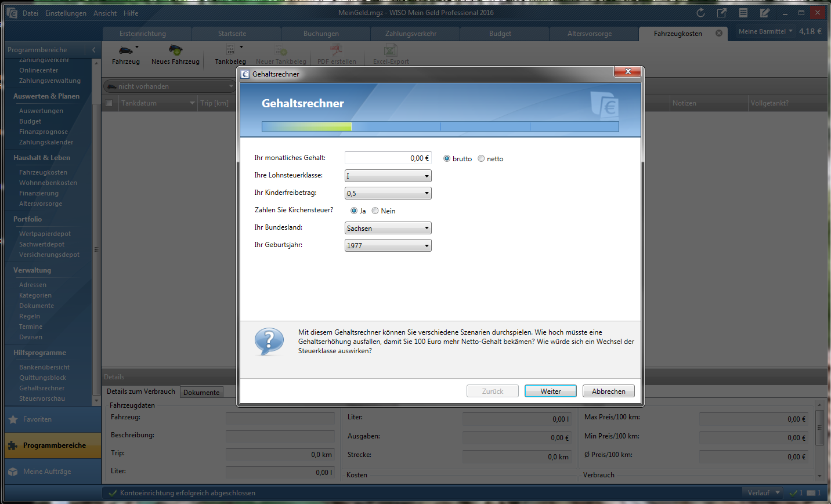Click the Favoriten star icon
This screenshot has width=831, height=504.
(x=13, y=419)
